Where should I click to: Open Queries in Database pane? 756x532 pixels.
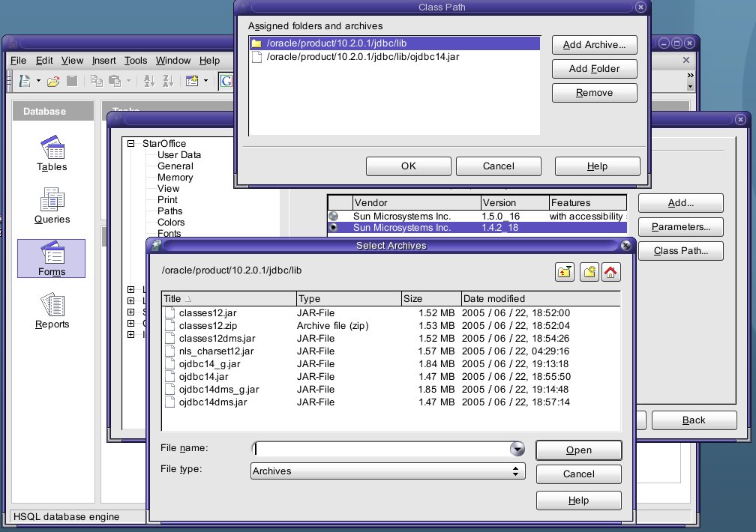(52, 206)
